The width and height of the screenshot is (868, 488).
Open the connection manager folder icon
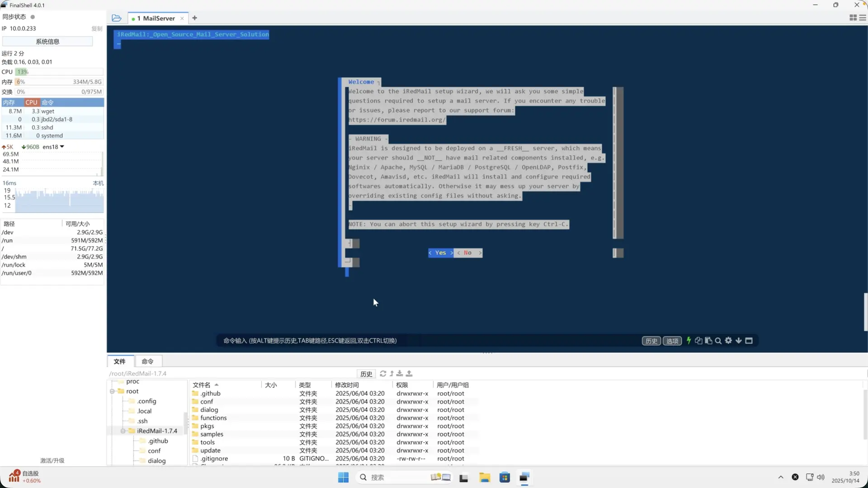click(x=117, y=18)
